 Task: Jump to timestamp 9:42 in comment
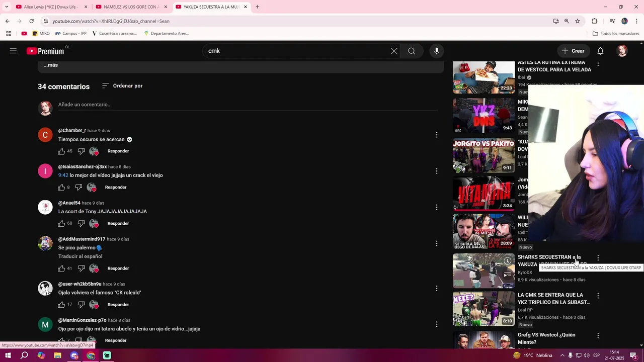63,175
